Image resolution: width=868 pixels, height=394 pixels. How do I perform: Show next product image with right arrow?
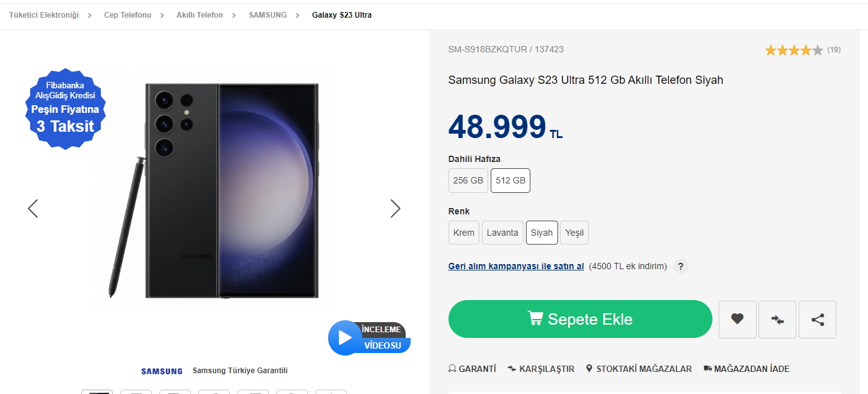coord(395,209)
